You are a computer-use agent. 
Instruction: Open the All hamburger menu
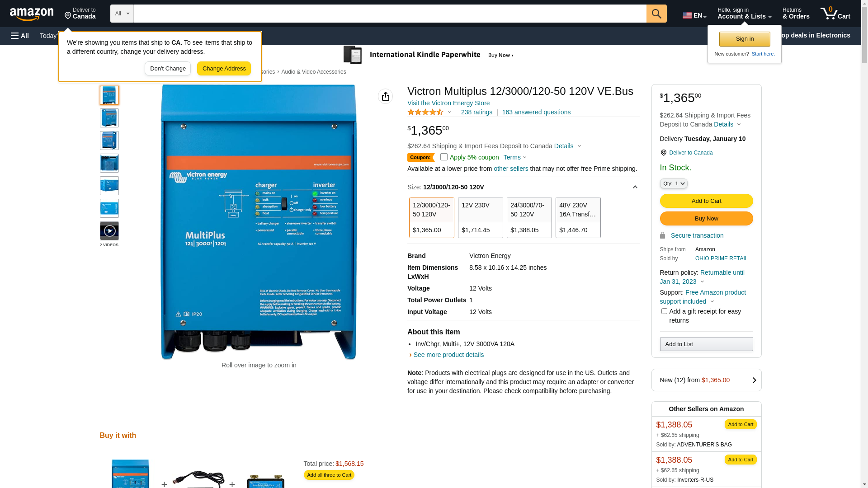click(20, 36)
